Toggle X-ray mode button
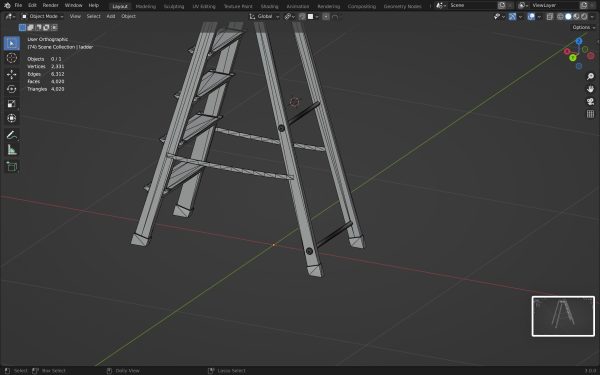 (549, 16)
